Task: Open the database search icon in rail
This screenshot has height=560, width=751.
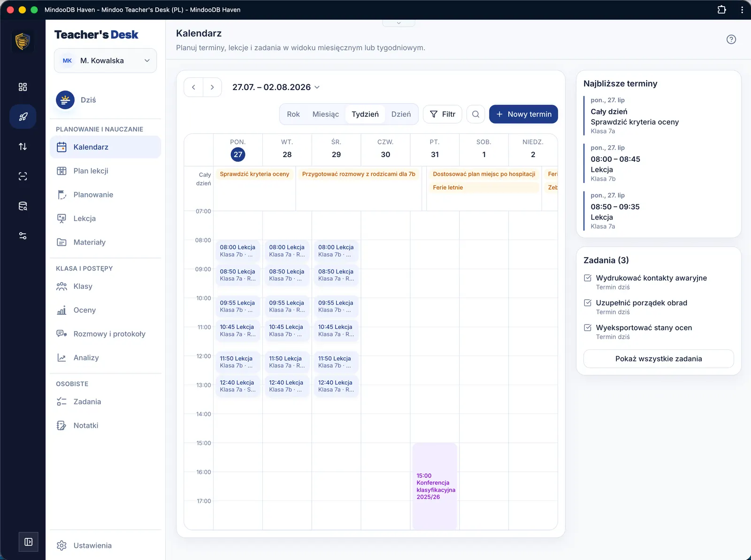Action: pyautogui.click(x=23, y=206)
